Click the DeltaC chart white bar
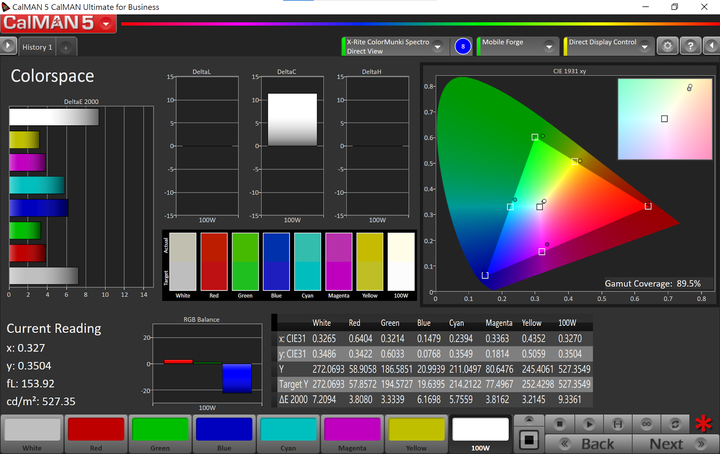720x454 pixels. click(x=292, y=120)
